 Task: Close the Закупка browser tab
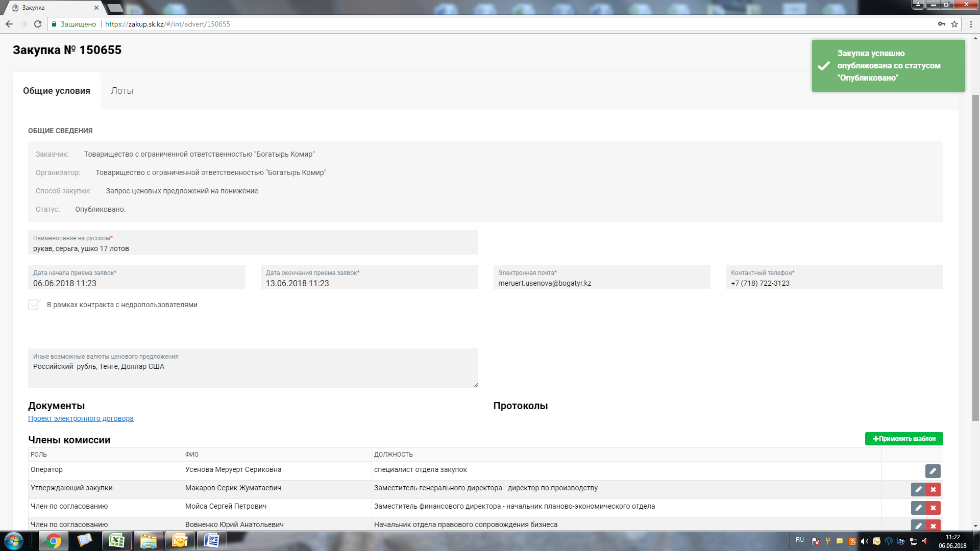click(x=96, y=8)
